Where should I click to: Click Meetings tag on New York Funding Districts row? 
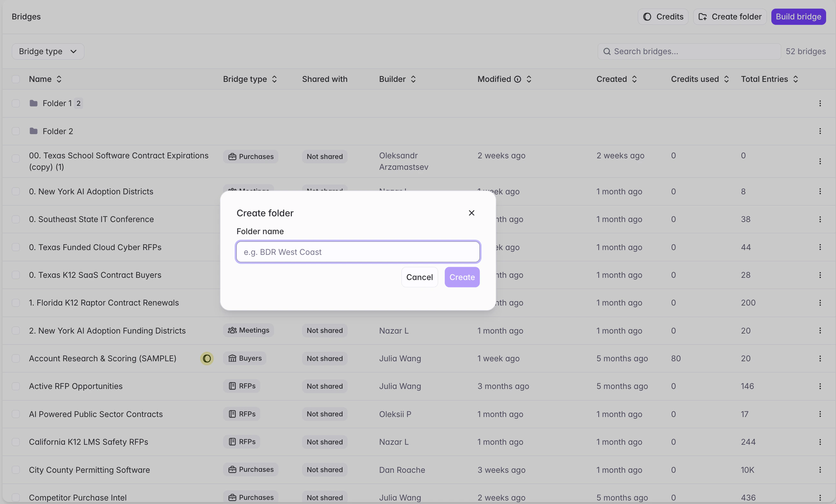tap(249, 330)
